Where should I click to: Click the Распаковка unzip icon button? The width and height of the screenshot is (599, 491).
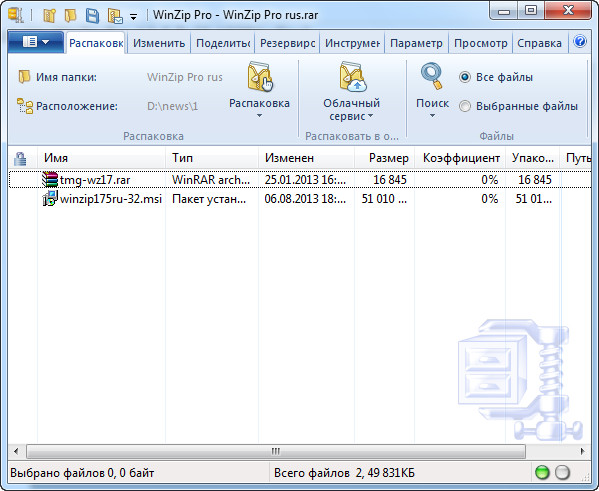(260, 77)
